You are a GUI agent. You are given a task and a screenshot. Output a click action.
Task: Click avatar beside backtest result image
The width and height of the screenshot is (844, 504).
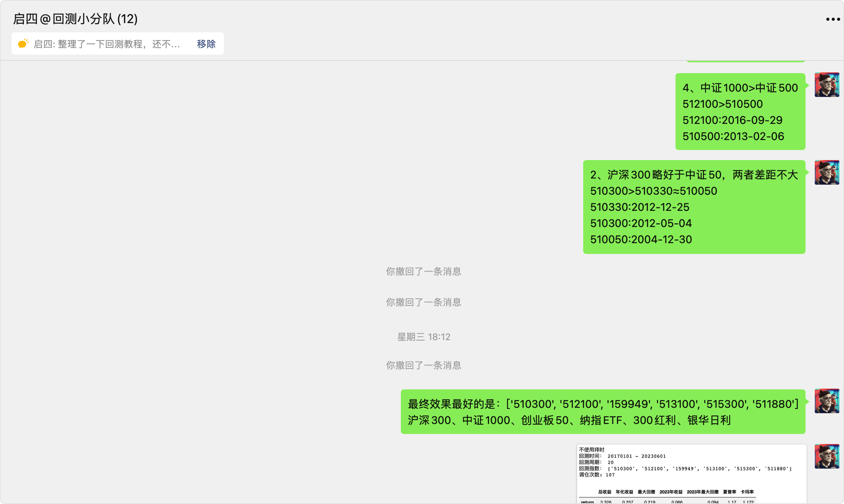[827, 456]
